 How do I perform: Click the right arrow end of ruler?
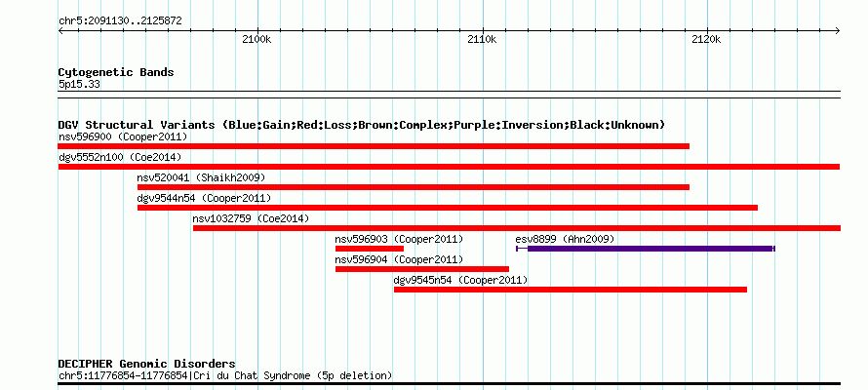pyautogui.click(x=838, y=30)
